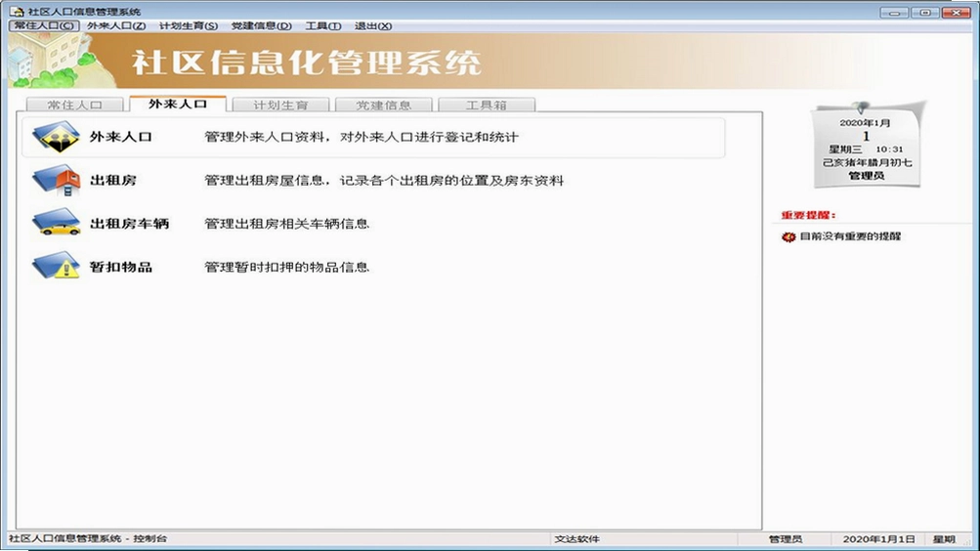Image resolution: width=980 pixels, height=551 pixels.
Task: Switch to the 计划生育 tab
Action: (x=280, y=105)
